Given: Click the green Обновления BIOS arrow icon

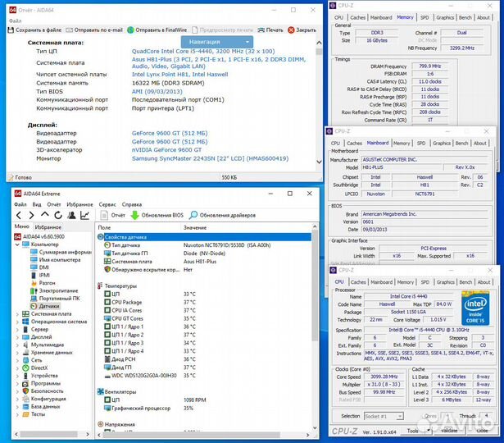Looking at the screenshot, I should click(135, 215).
